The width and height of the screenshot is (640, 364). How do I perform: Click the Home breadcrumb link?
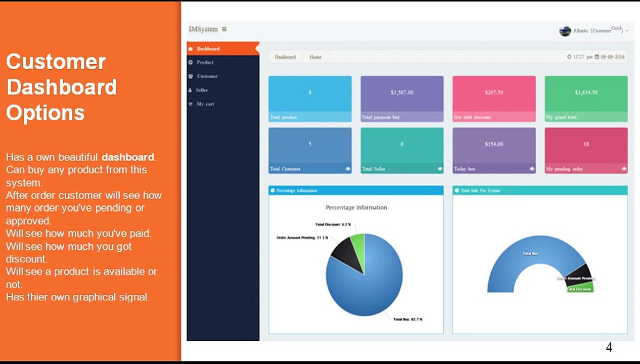315,57
